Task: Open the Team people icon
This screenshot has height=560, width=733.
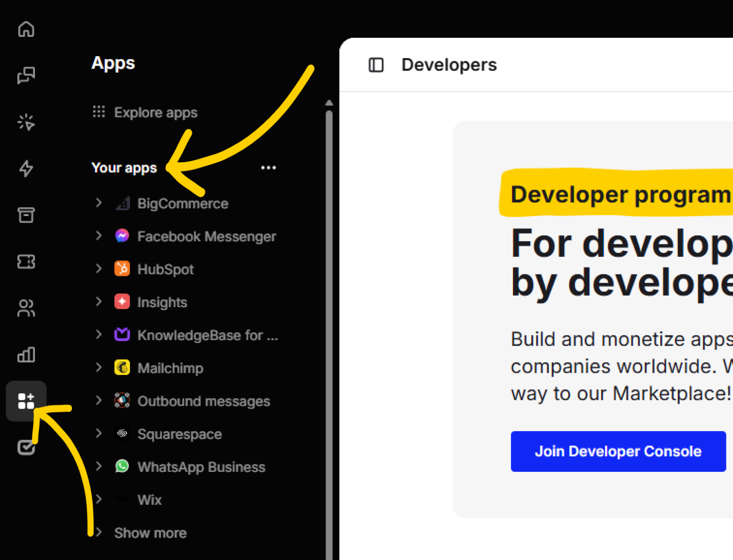Action: 26,308
